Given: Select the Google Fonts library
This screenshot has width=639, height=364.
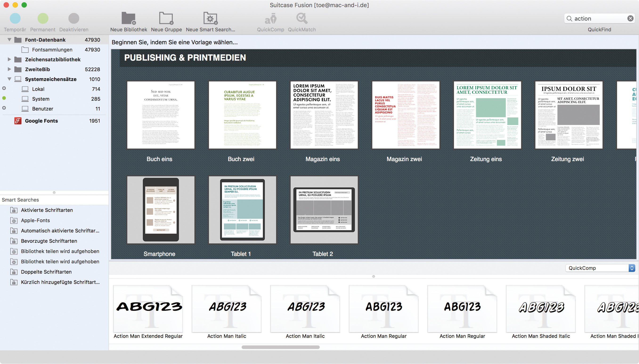Looking at the screenshot, I should point(41,121).
